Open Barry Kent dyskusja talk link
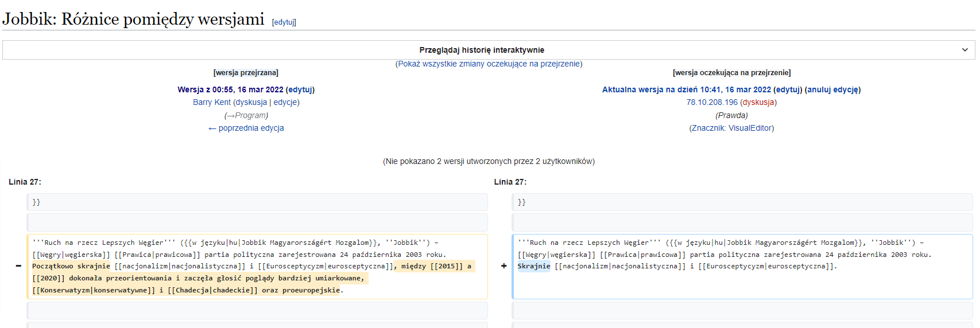The height and width of the screenshot is (328, 980). click(x=251, y=102)
